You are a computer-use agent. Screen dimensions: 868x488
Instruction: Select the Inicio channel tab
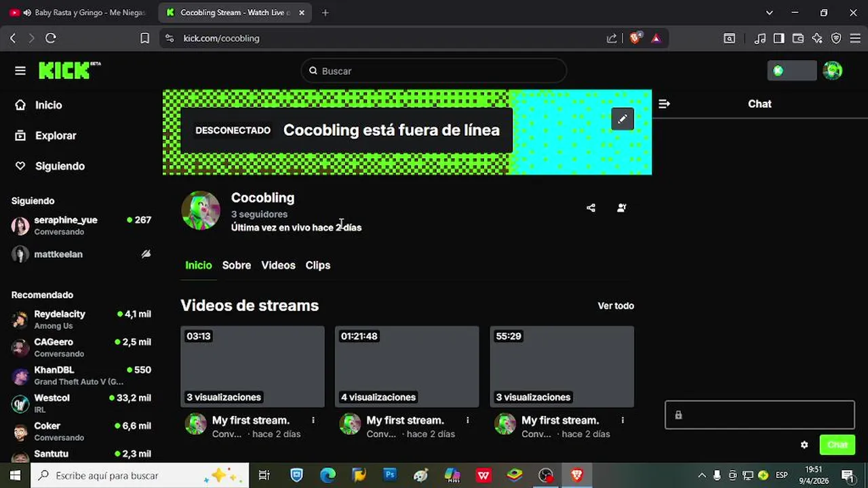(x=199, y=265)
